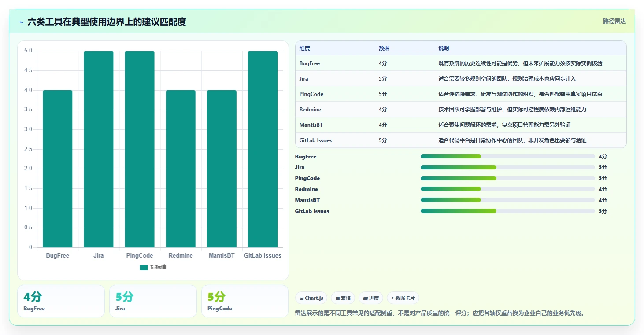Image resolution: width=644 pixels, height=335 pixels.
Task: Click the 说明 table column header
Action: pos(444,48)
